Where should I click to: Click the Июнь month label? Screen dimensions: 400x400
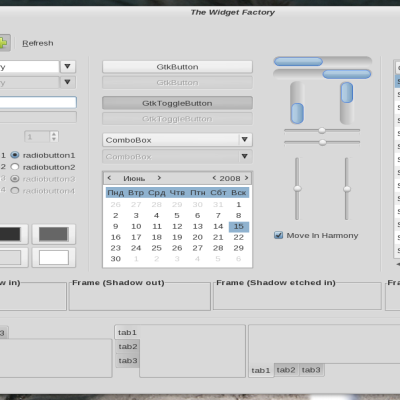[x=134, y=179]
